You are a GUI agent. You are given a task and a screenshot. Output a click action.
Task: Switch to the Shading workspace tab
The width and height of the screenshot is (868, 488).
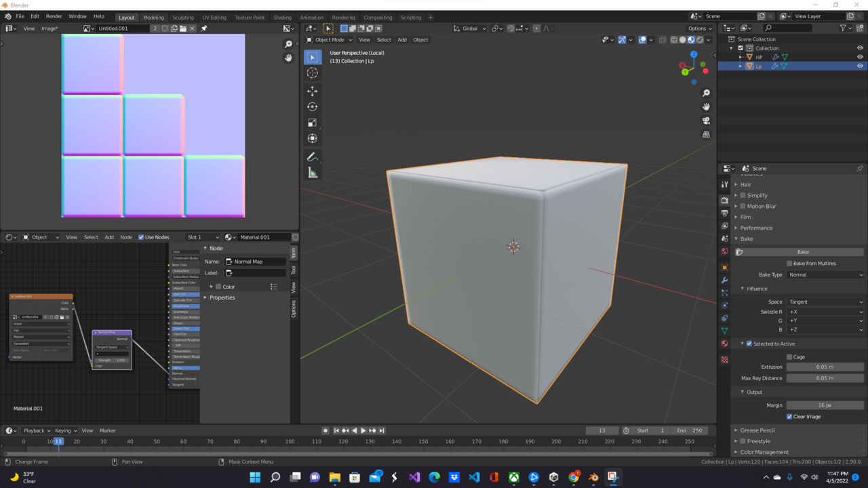point(283,17)
